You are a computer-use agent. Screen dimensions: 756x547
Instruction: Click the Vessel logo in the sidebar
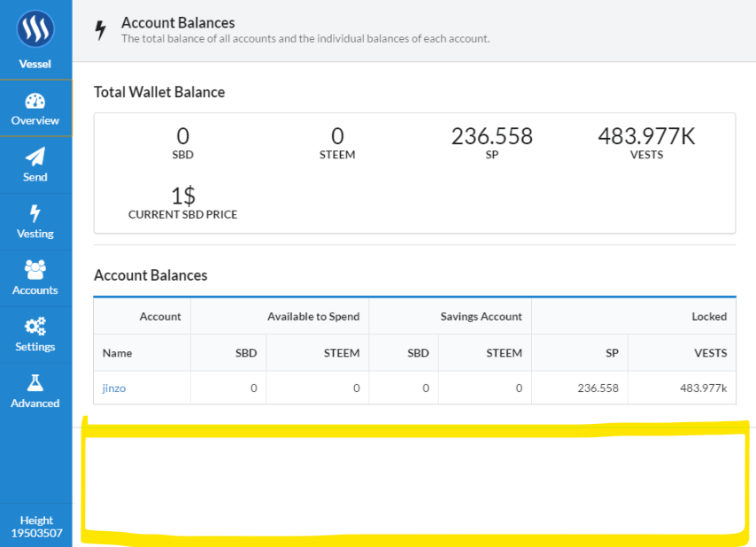pyautogui.click(x=35, y=29)
